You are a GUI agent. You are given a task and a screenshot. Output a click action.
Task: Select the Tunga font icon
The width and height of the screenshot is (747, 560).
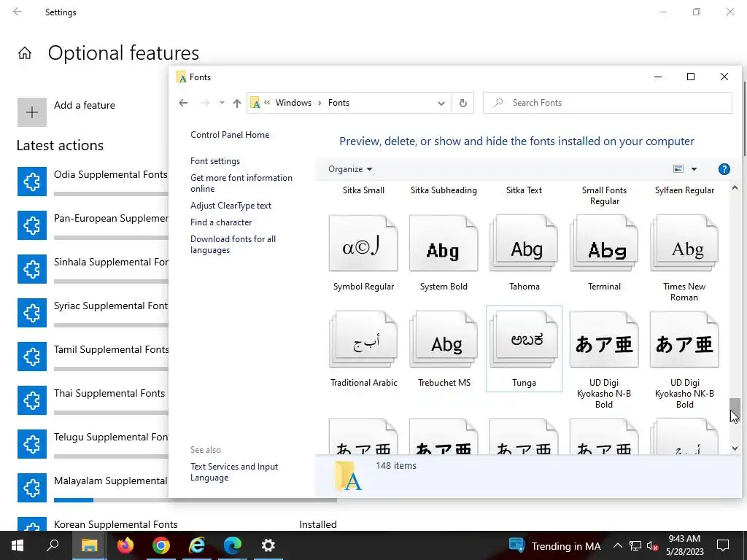point(524,340)
